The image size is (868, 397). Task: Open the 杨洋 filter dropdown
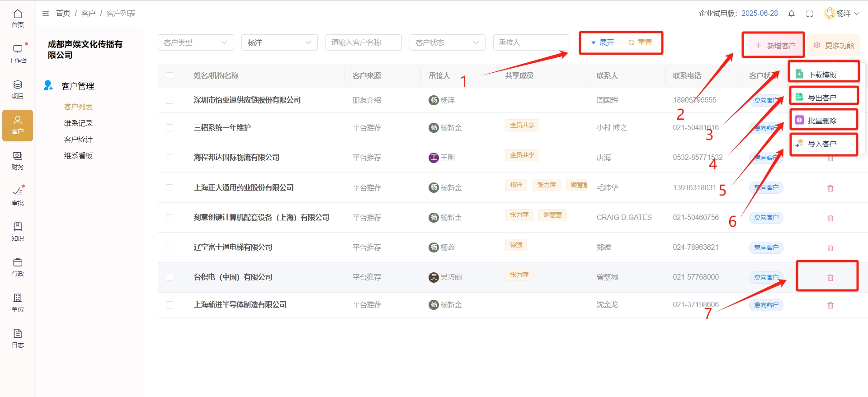click(279, 42)
